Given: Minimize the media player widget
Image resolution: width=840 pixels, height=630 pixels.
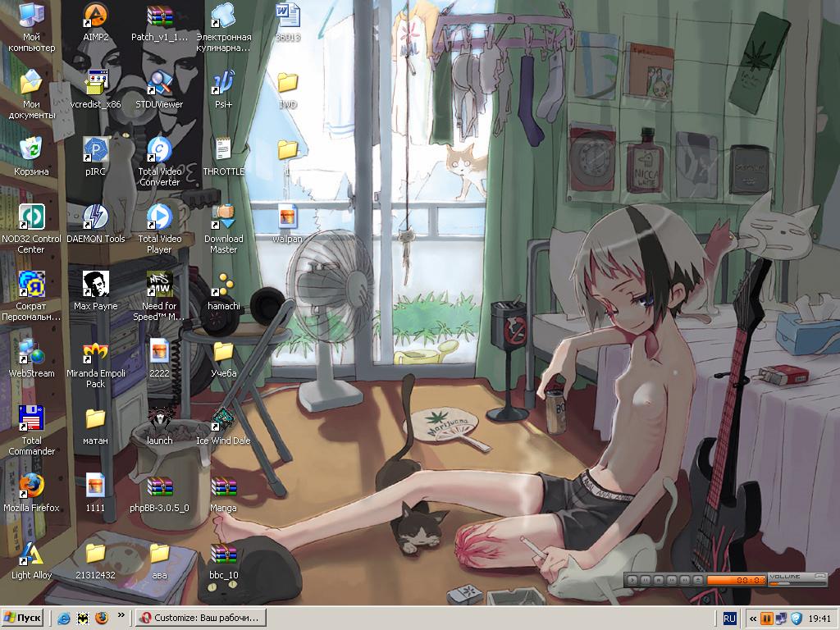Looking at the screenshot, I should (x=820, y=576).
